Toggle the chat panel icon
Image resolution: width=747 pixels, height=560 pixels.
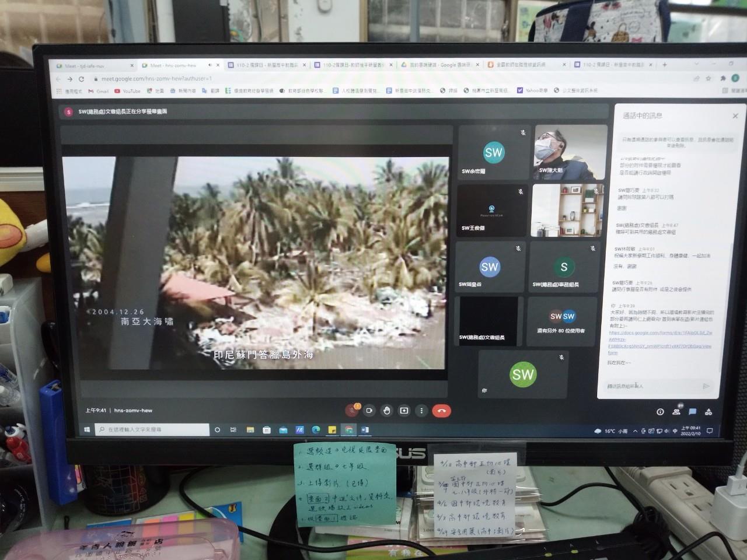click(x=693, y=412)
